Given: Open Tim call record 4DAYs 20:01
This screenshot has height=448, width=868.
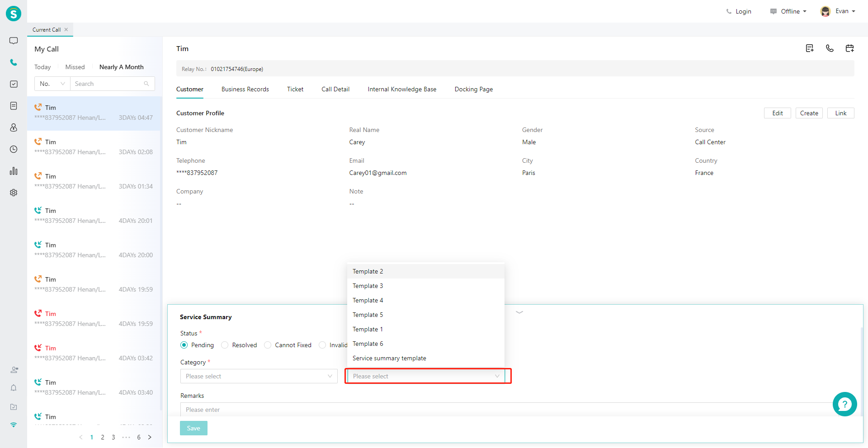Looking at the screenshot, I should point(94,216).
